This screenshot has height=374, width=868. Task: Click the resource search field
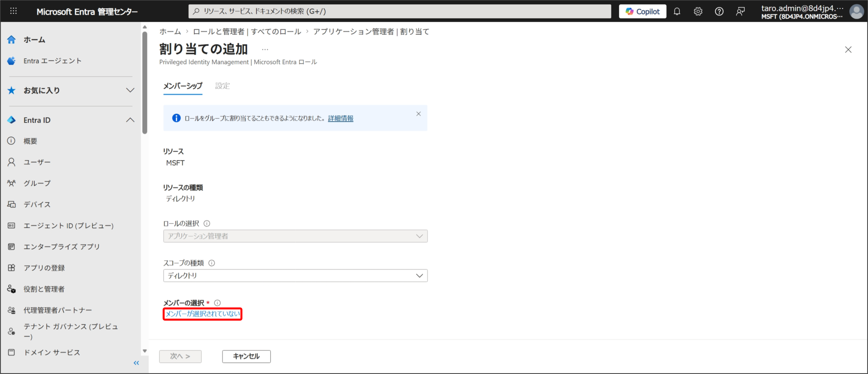400,12
